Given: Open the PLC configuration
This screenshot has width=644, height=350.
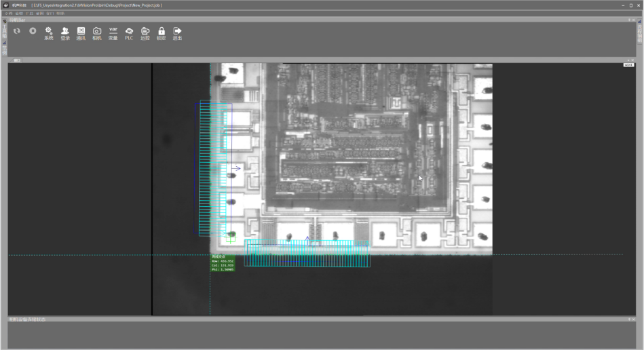Looking at the screenshot, I should 129,33.
